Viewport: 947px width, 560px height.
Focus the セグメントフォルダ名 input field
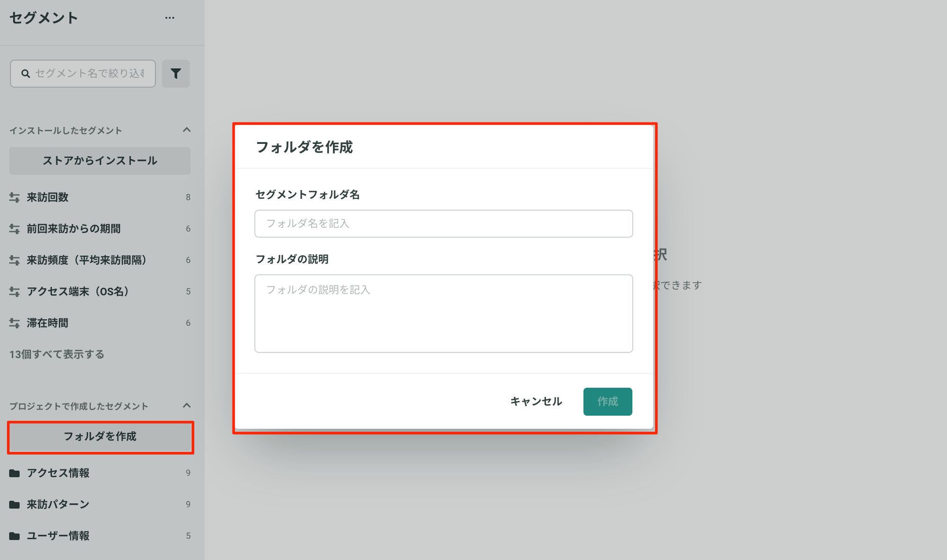(444, 223)
